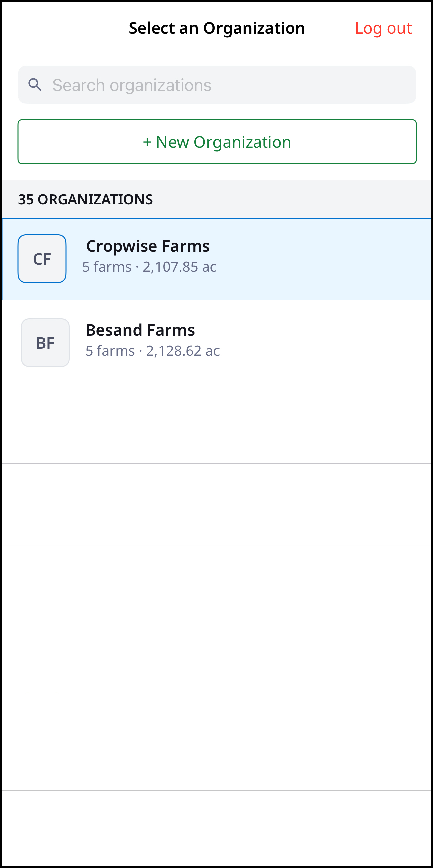Click the CF avatar badge
This screenshot has height=868, width=433.
click(42, 259)
